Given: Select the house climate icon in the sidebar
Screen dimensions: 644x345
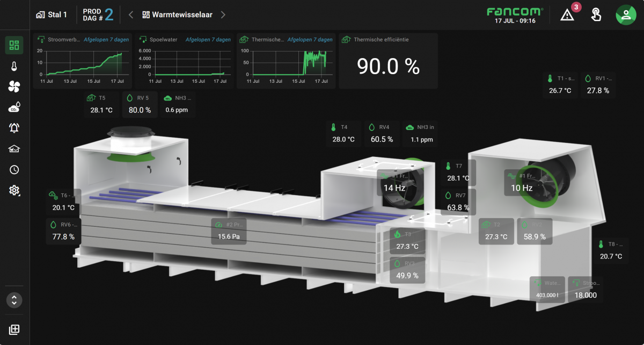Looking at the screenshot, I should 14,149.
